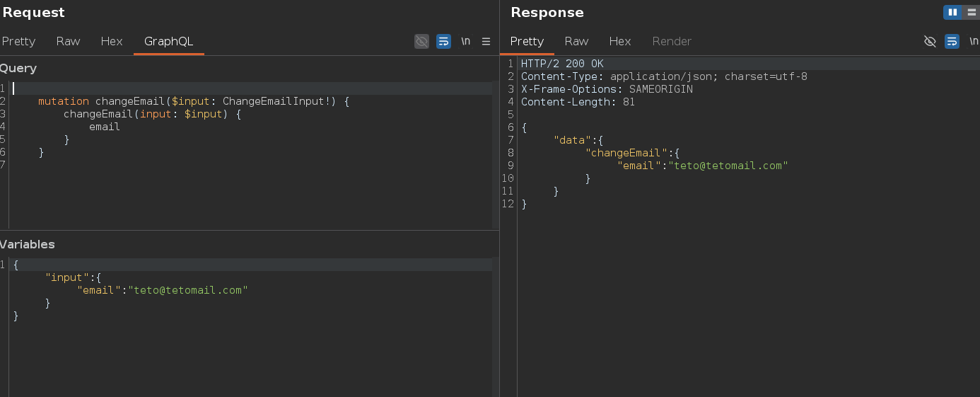Screen dimensions: 980x397
Task: Click line number 12 in Response gutter
Action: tap(508, 204)
